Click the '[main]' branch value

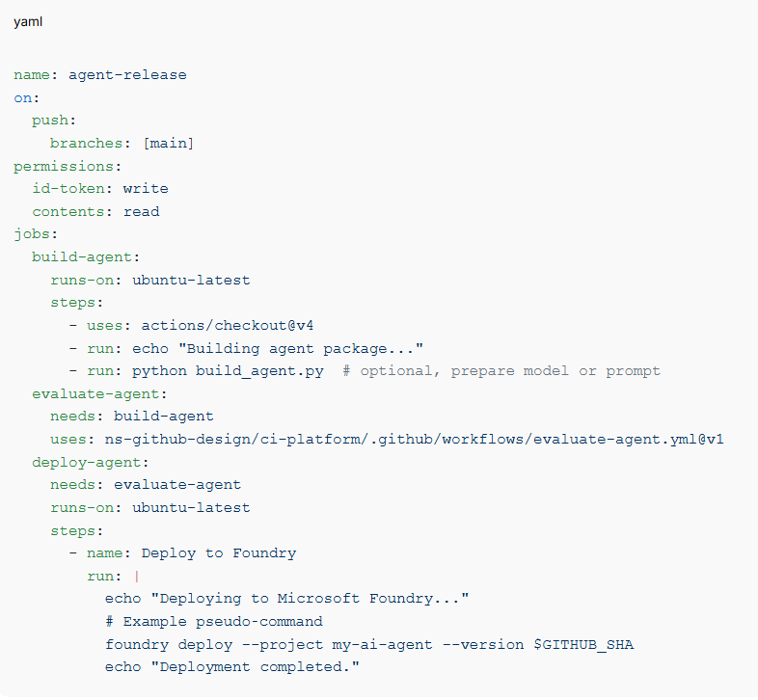coord(168,143)
